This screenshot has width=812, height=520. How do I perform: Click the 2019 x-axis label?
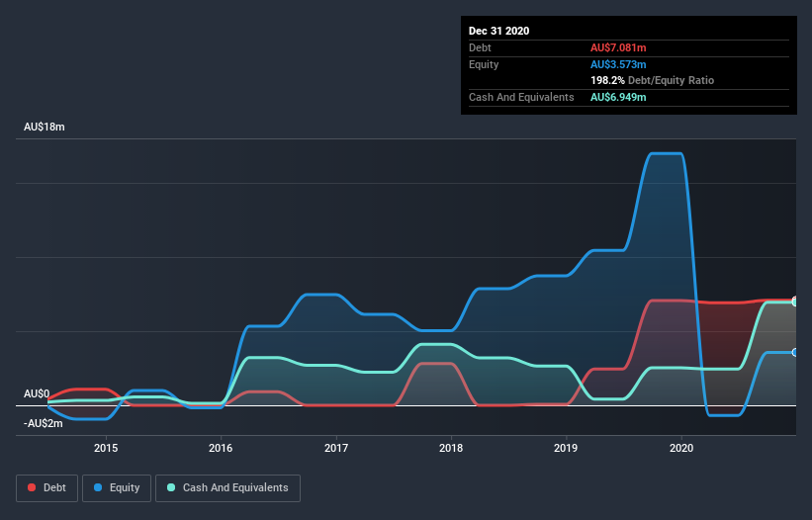point(566,448)
